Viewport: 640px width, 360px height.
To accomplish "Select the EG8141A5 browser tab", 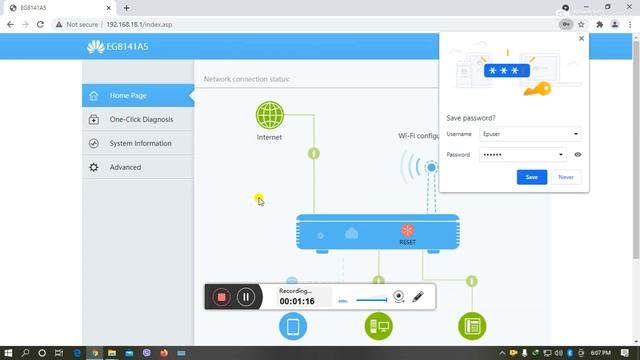I will click(x=60, y=8).
